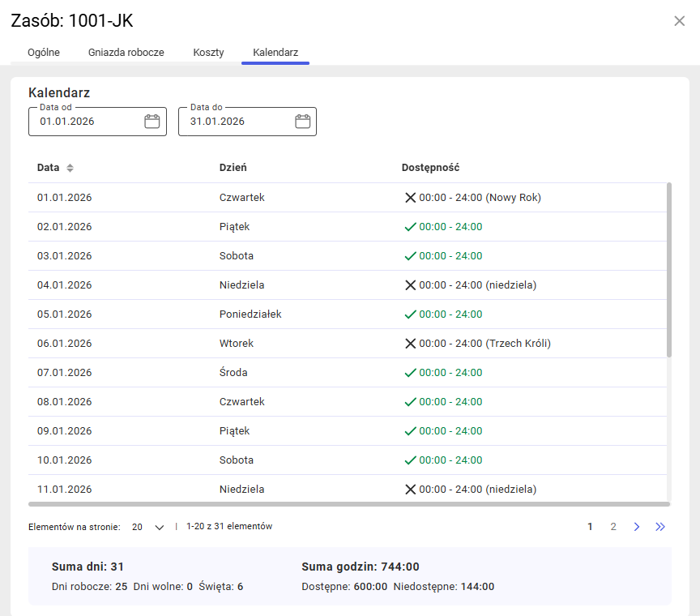
Task: Jump to last page double arrow
Action: click(660, 527)
